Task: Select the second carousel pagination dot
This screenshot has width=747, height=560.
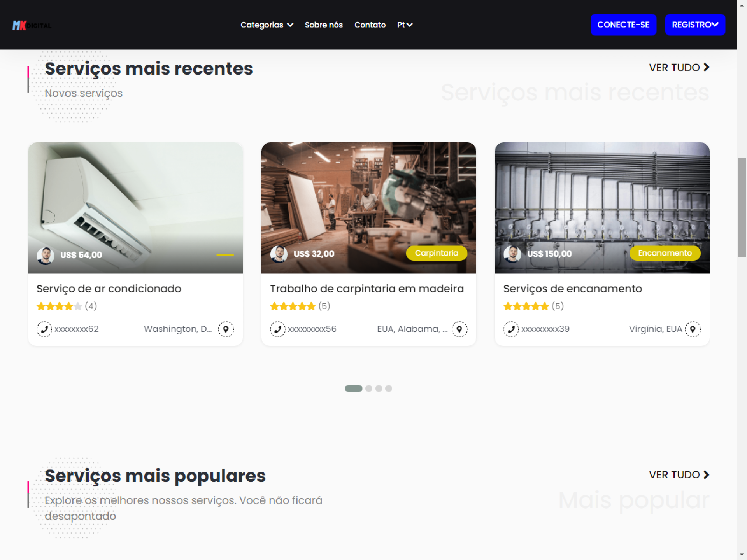Action: click(369, 388)
